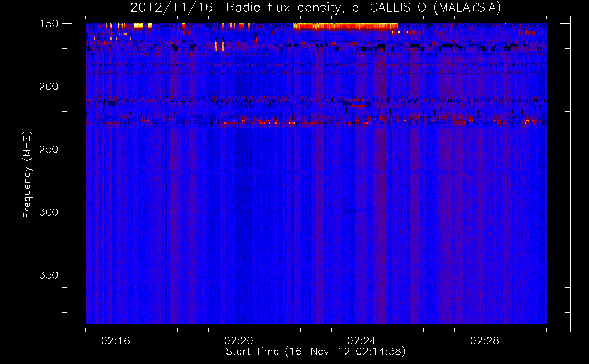
Task: Click the 250 frequency tick label
Action: 49,149
